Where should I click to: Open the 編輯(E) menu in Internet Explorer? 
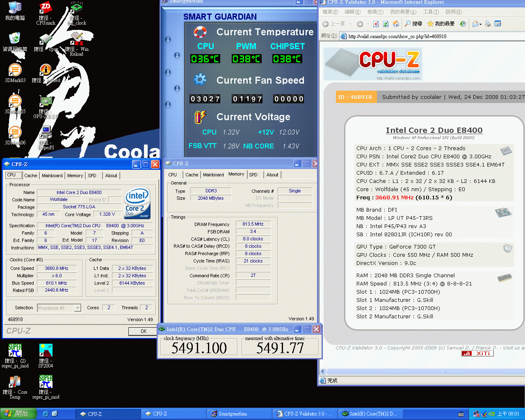352,12
